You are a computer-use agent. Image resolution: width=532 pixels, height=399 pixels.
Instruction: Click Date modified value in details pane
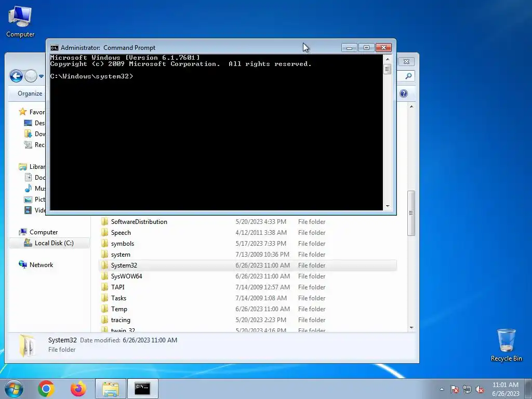[150, 340]
